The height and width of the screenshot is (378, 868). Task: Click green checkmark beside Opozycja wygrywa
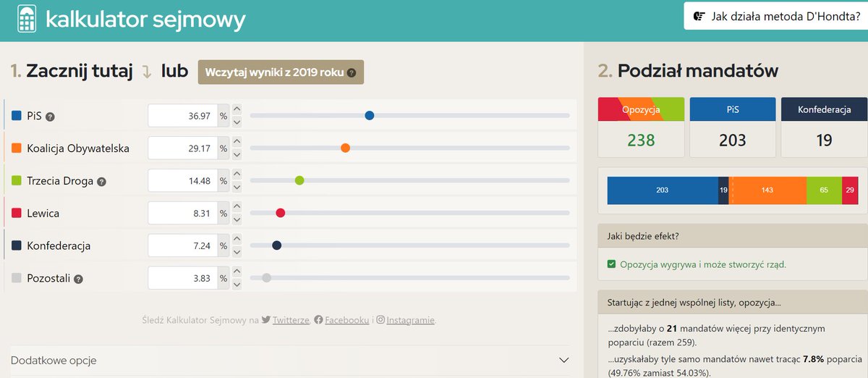click(x=612, y=264)
